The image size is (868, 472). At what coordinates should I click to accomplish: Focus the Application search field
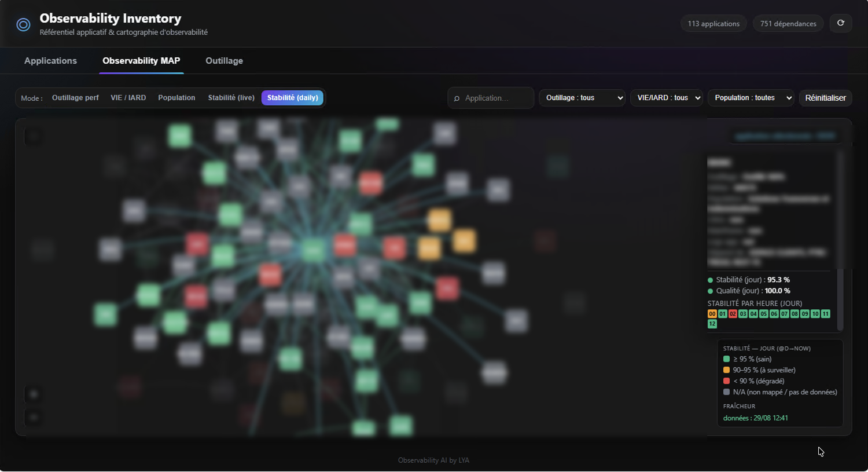[491, 98]
